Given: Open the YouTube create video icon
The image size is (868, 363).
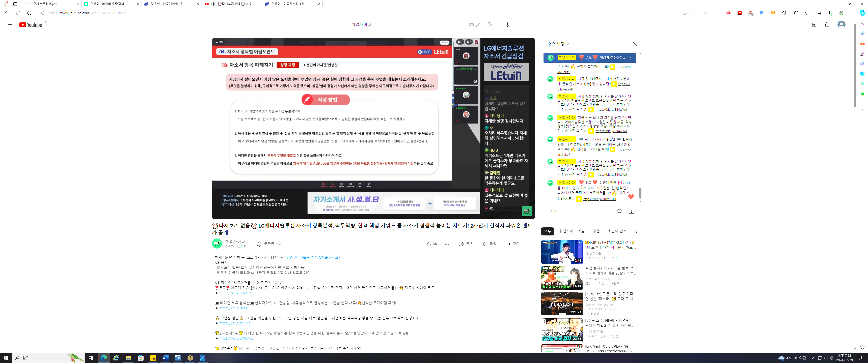Looking at the screenshot, I should tap(815, 25).
